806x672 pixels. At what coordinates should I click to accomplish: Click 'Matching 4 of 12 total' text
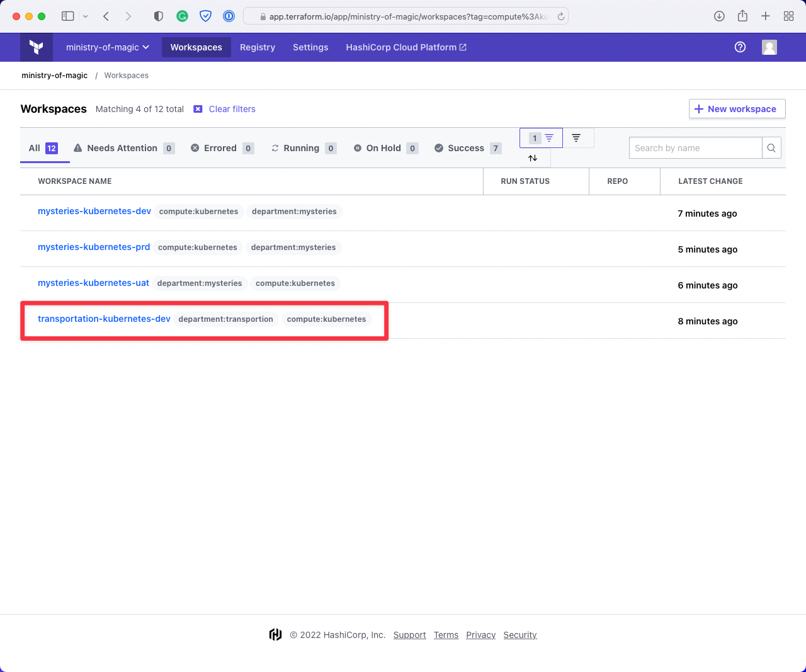tap(140, 109)
